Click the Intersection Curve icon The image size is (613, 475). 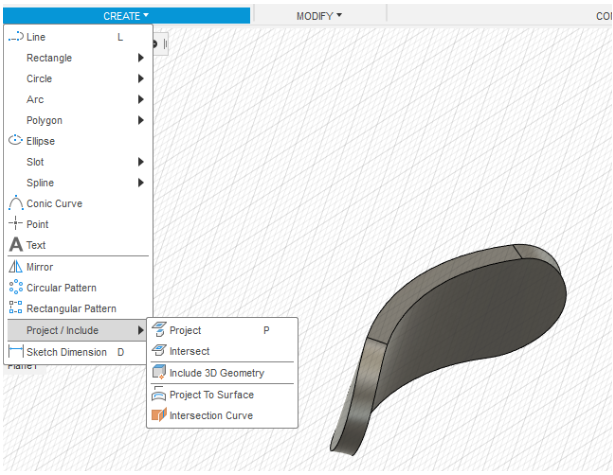coord(159,415)
